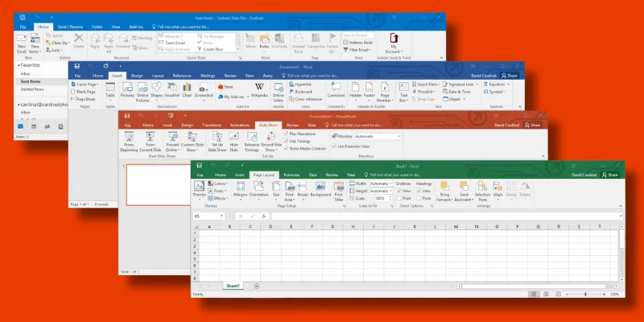Open Outlook People view icon at bottom
Viewport: 644px width, 322px height.
point(47,126)
